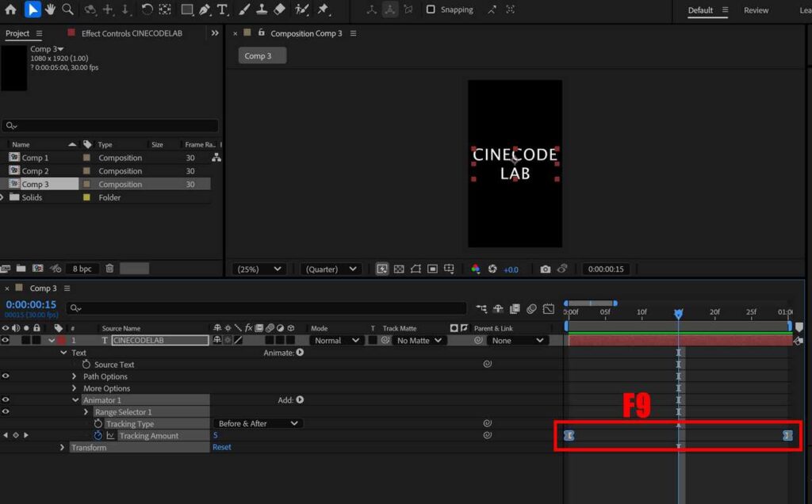Switch to the Review workspace
812x504 pixels.
pos(756,10)
